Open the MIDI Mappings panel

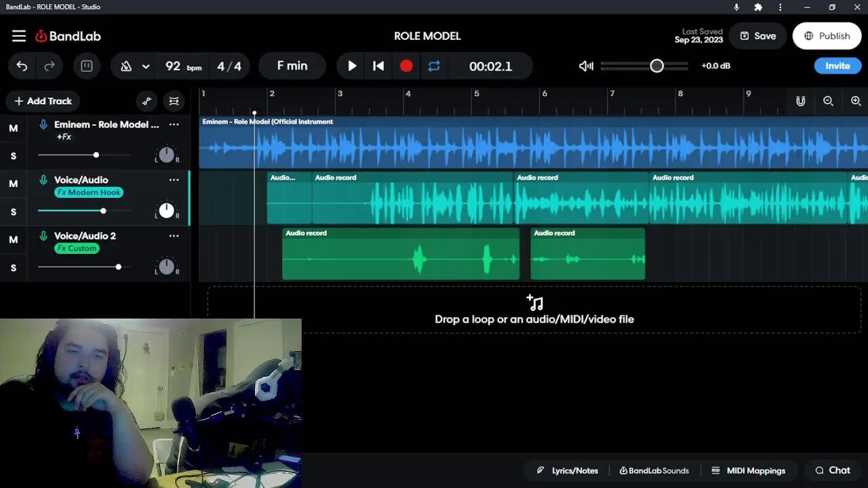748,470
